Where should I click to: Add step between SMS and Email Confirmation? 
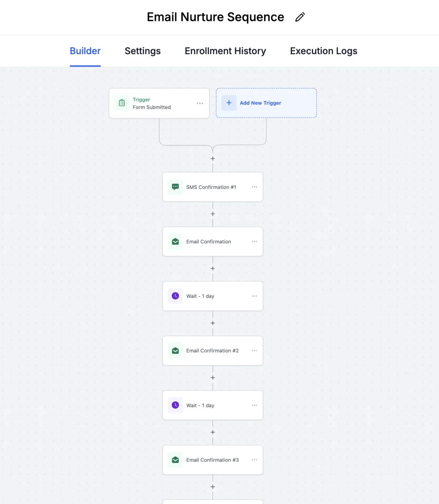click(213, 214)
